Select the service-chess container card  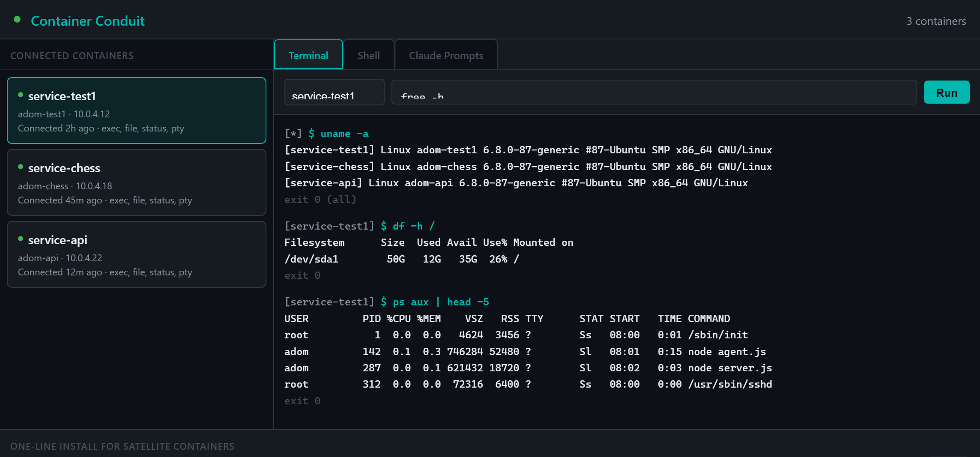(137, 182)
